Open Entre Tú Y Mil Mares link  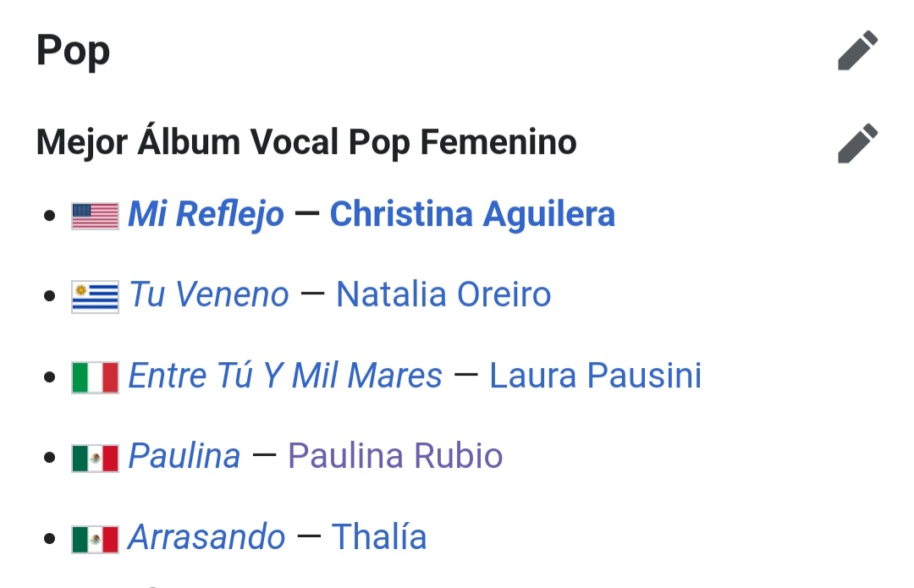285,376
